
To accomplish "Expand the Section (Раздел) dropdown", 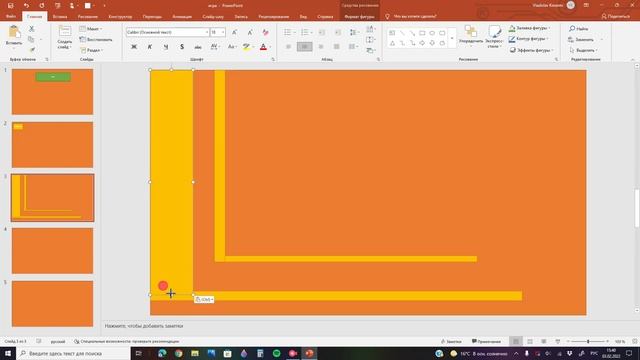I will tap(91, 50).
